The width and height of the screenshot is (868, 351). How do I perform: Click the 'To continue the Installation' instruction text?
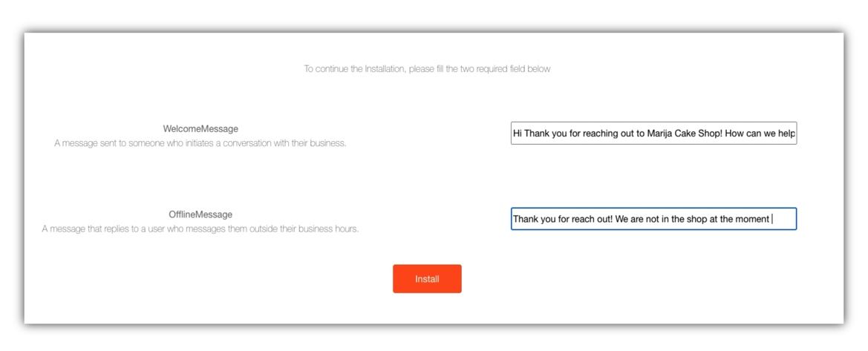click(x=427, y=69)
